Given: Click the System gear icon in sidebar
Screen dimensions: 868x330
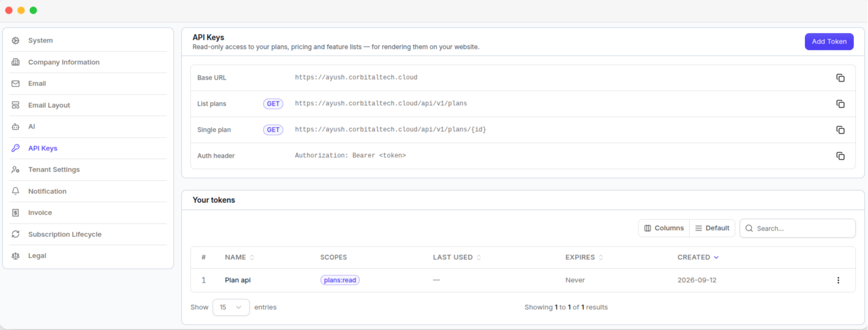Looking at the screenshot, I should pos(15,40).
